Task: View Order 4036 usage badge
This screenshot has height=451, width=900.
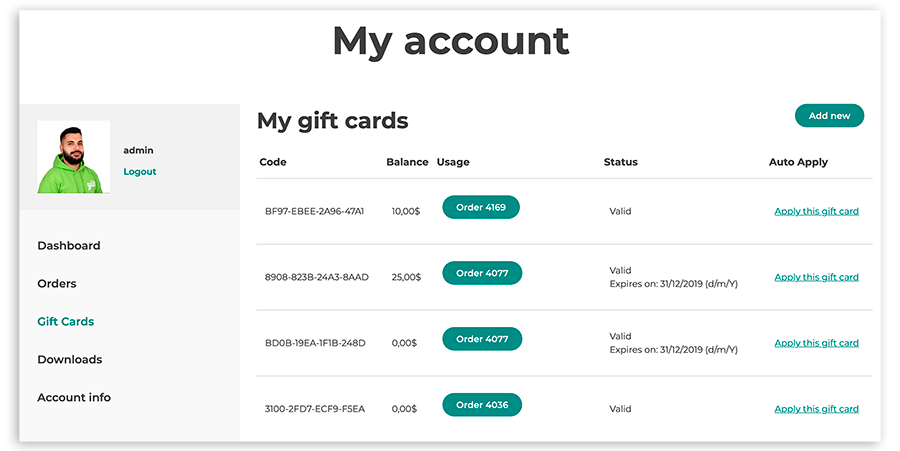Action: tap(482, 405)
